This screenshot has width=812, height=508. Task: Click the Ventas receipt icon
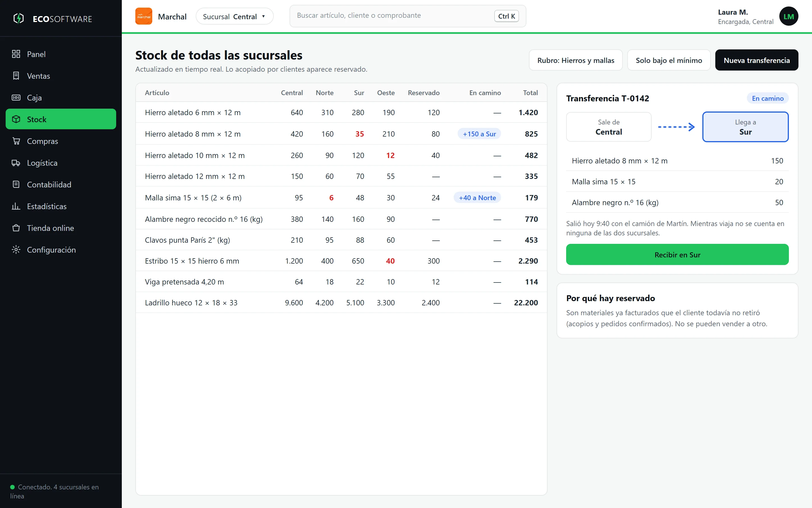tap(16, 76)
